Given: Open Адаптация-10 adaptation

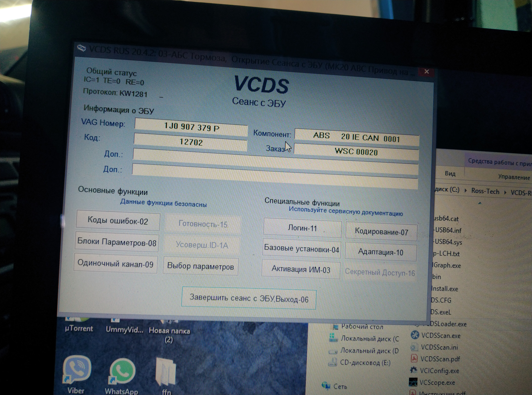Looking at the screenshot, I should click(381, 252).
